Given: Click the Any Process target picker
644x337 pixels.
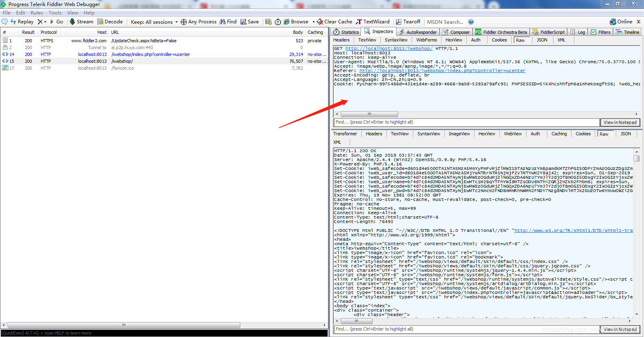Looking at the screenshot, I should 198,22.
